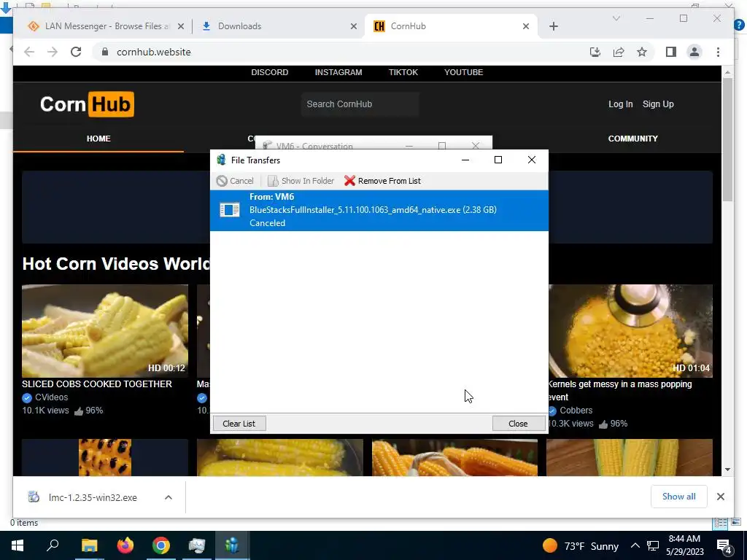Click the address bar showing cornhub.website
Viewport: 747px width, 560px height.
point(154,52)
